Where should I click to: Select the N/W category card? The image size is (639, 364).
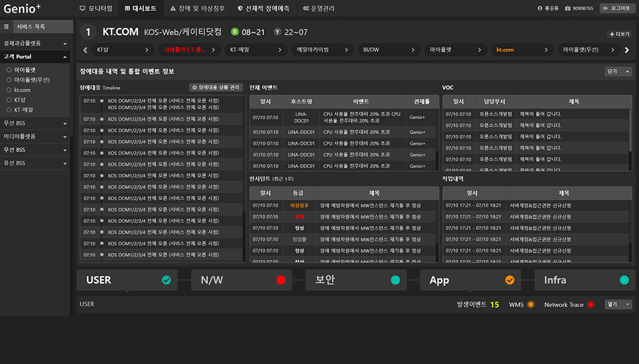242,280
